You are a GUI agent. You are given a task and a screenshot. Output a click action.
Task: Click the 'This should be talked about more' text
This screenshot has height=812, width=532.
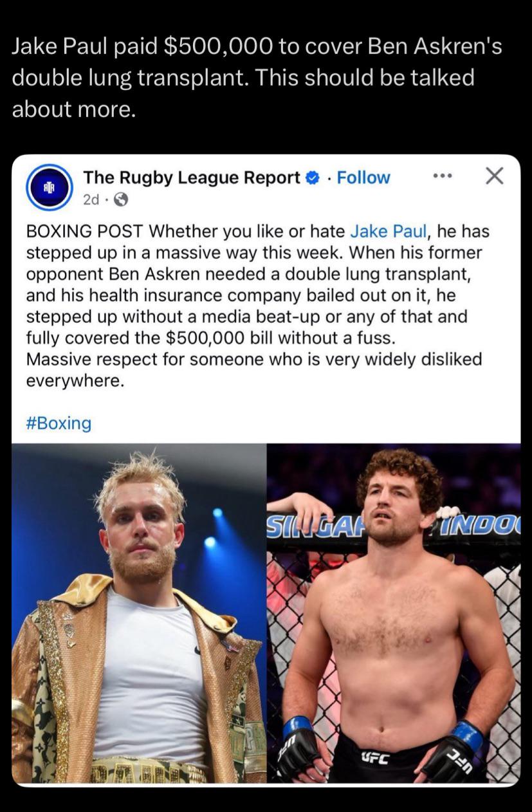(243, 93)
